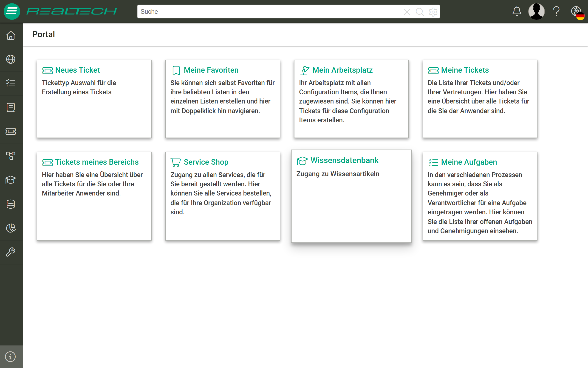Open the Service Shop tile
The height and width of the screenshot is (368, 588).
[223, 196]
